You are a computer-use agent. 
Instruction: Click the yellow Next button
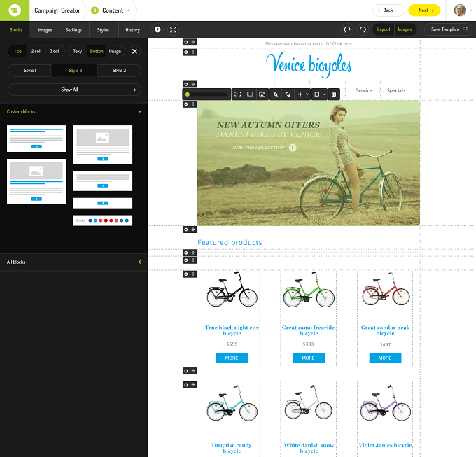(x=424, y=10)
